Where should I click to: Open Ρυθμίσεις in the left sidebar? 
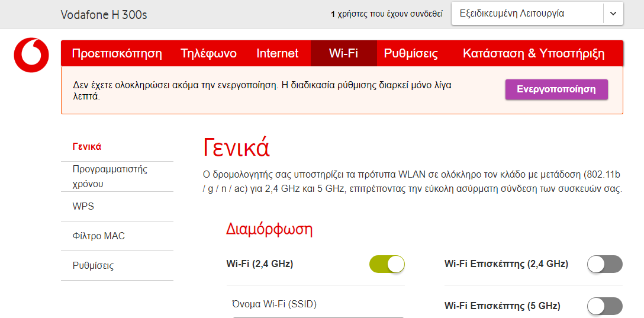[117, 266]
